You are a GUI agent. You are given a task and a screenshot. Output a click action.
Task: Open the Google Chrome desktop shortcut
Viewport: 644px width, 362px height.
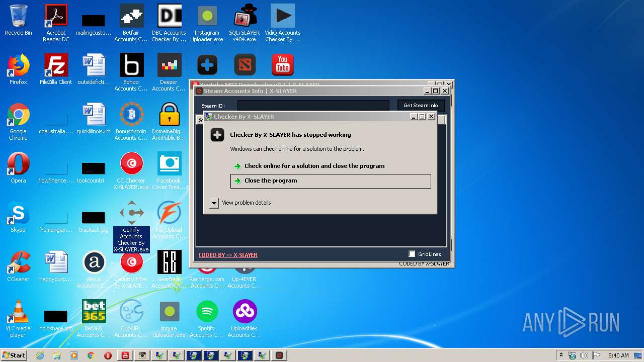[x=18, y=122]
